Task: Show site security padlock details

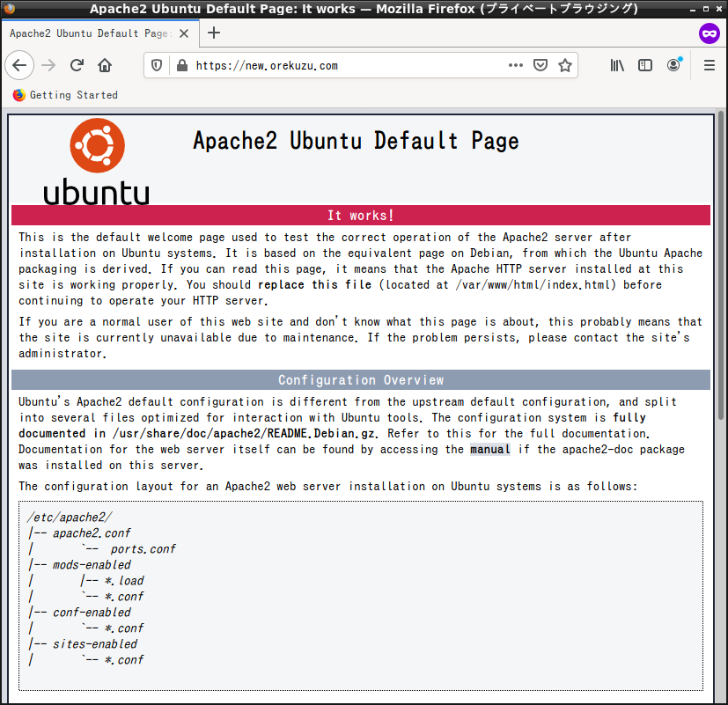Action: point(182,65)
